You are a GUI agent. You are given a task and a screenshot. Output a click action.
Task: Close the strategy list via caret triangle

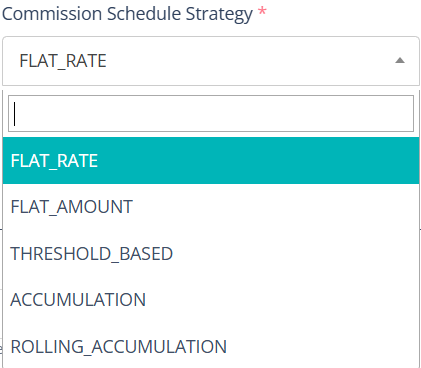click(400, 61)
